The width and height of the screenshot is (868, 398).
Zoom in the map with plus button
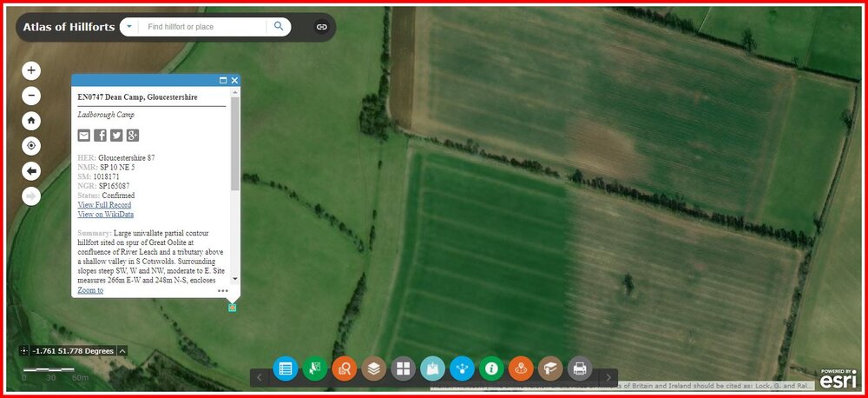coord(31,70)
